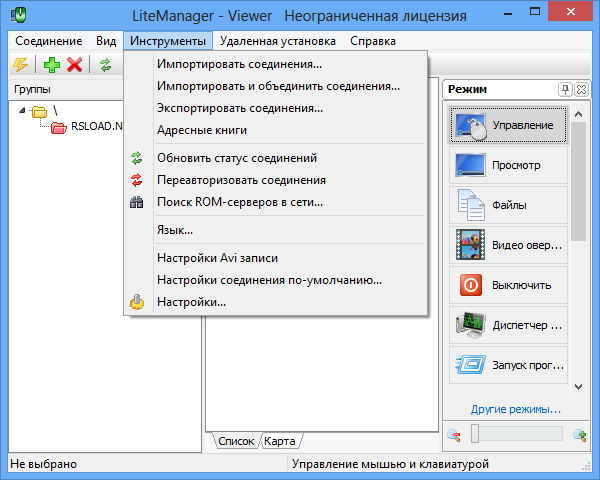Open the Вид menu
Screen dimensions: 600x480
(x=106, y=41)
